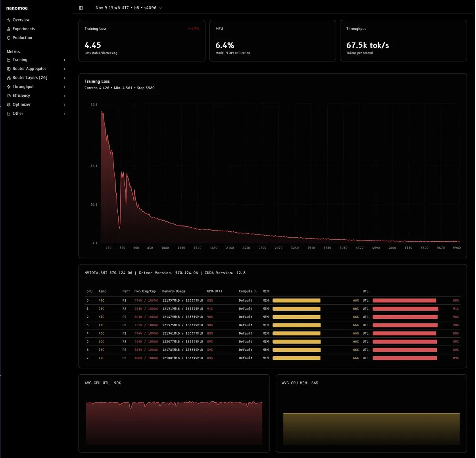Click the nanomoe logo title

17,8
